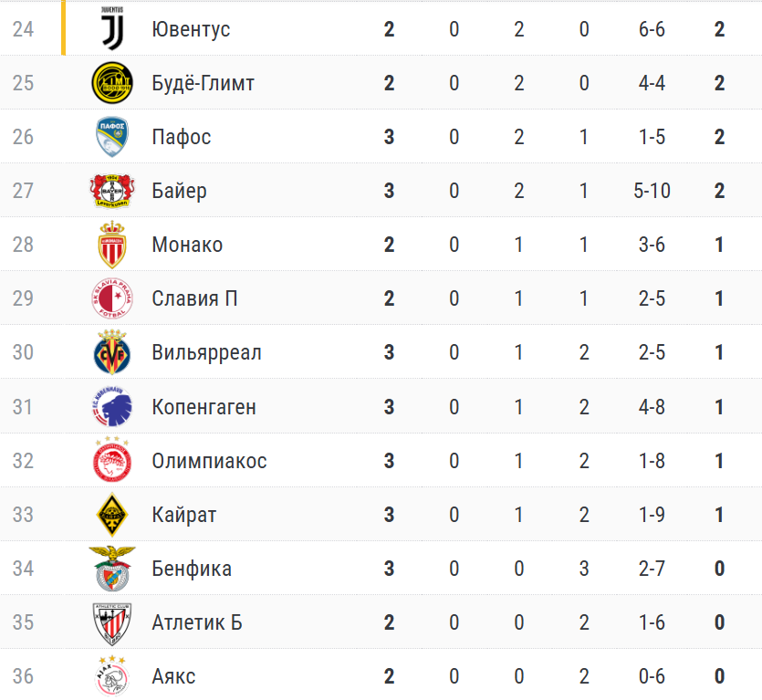Image resolution: width=762 pixels, height=700 pixels.
Task: Click the Copenhagen club logo
Action: (x=112, y=407)
